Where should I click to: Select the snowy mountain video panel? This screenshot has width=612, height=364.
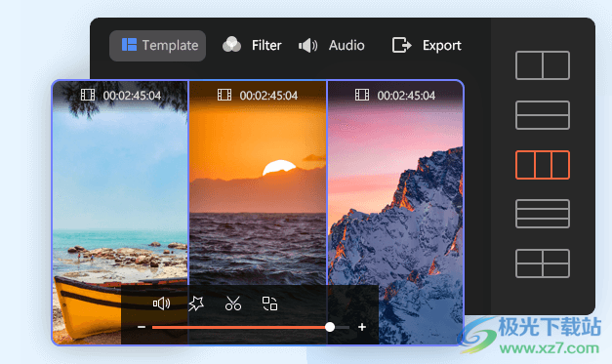coord(395,213)
